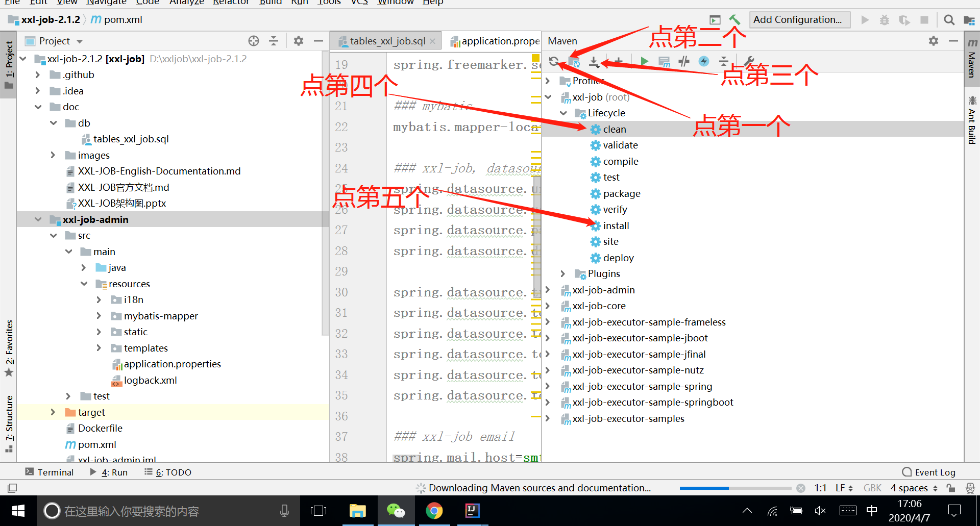Click Maven Reimport All Projects refresh icon
The image size is (980, 526).
point(554,62)
